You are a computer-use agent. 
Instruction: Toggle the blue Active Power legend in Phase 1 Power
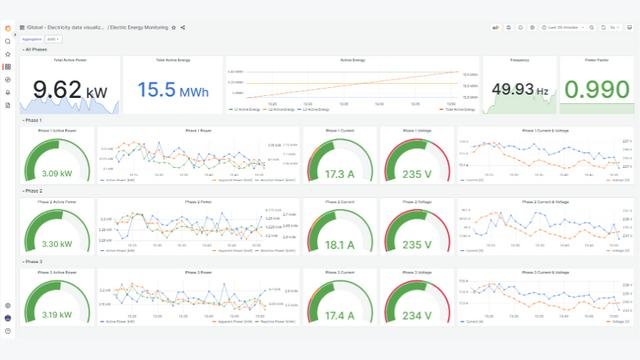(x=118, y=180)
